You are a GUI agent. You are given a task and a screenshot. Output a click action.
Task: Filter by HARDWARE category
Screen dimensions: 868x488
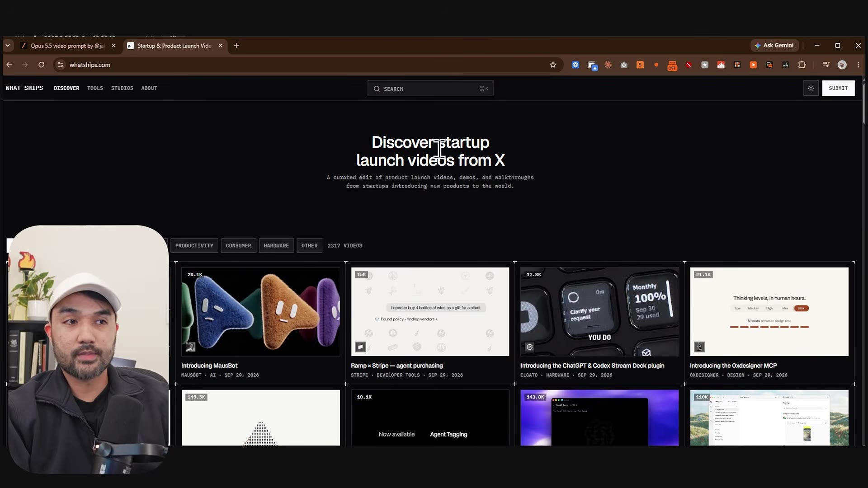click(276, 246)
